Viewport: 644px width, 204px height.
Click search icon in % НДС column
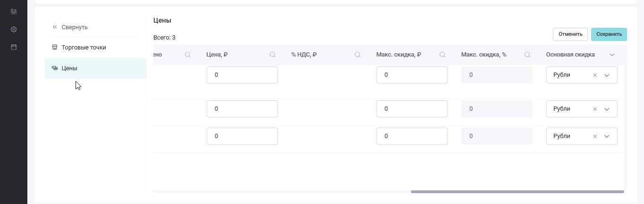[358, 55]
